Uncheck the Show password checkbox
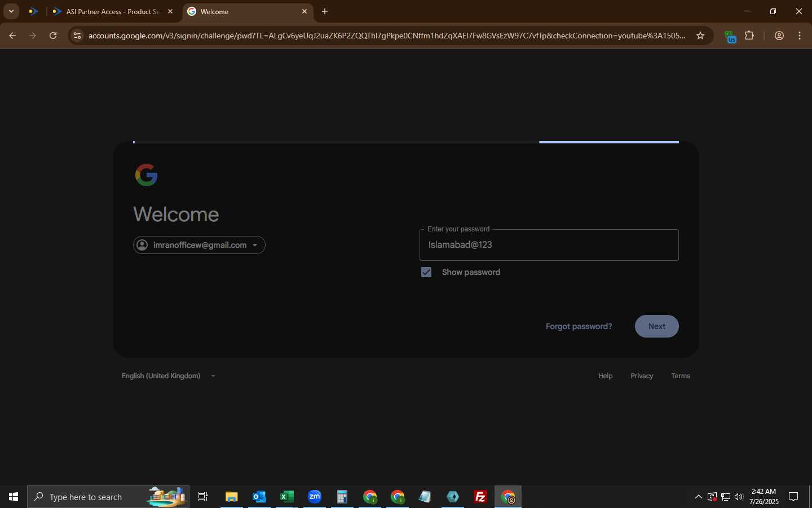 [426, 272]
